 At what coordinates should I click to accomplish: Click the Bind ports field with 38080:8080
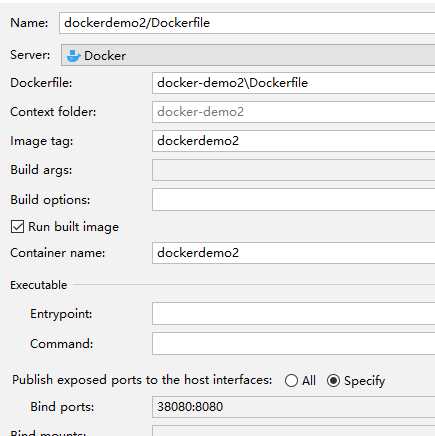pyautogui.click(x=294, y=407)
